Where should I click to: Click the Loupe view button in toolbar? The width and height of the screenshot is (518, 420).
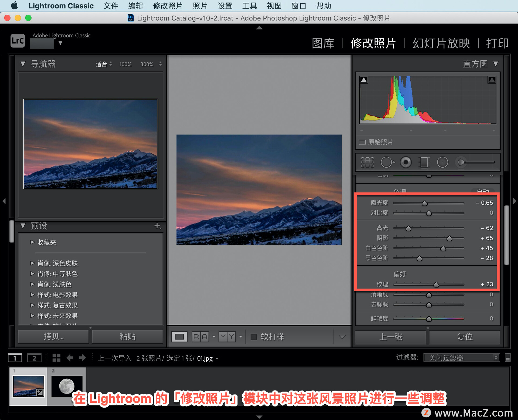(179, 337)
